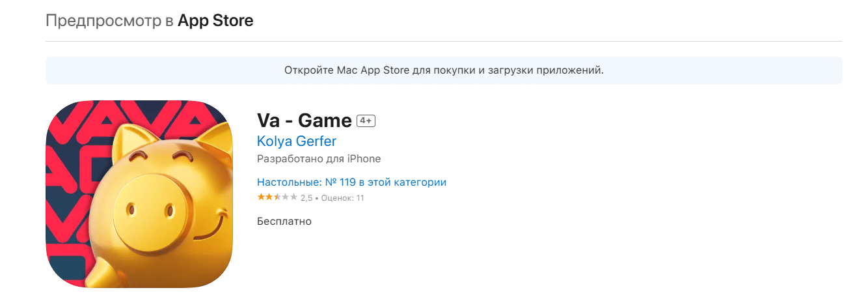Click the Va - Game app icon
This screenshot has height=303, width=868.
[x=139, y=194]
